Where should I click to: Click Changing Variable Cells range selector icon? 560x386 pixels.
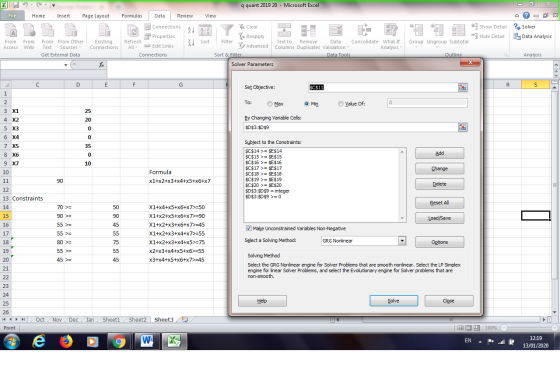tap(462, 127)
